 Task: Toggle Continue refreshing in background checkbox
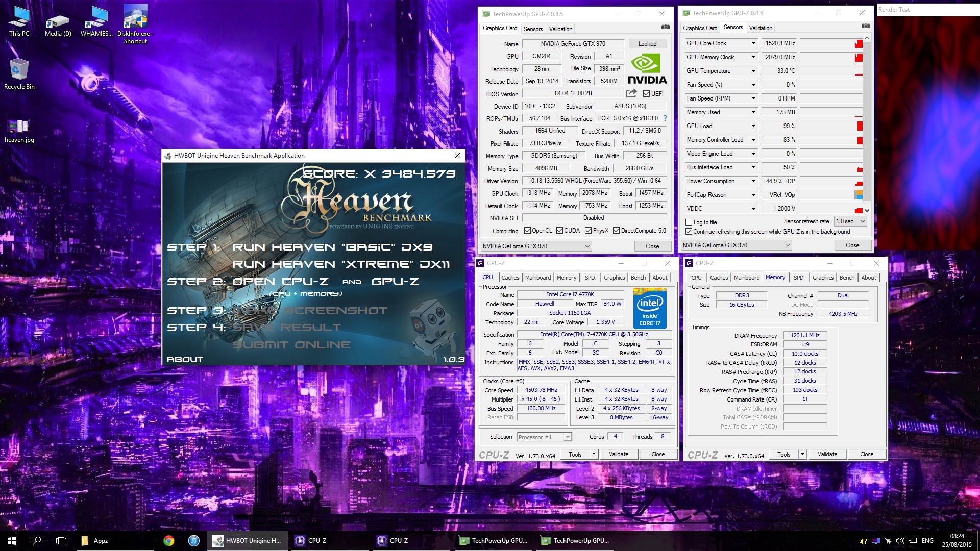(689, 232)
